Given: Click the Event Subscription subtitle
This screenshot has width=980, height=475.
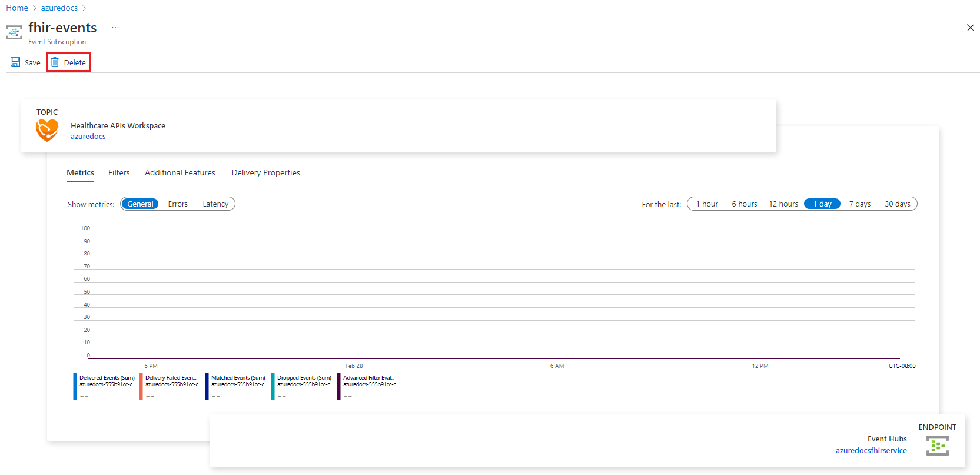Looking at the screenshot, I should pyautogui.click(x=57, y=42).
